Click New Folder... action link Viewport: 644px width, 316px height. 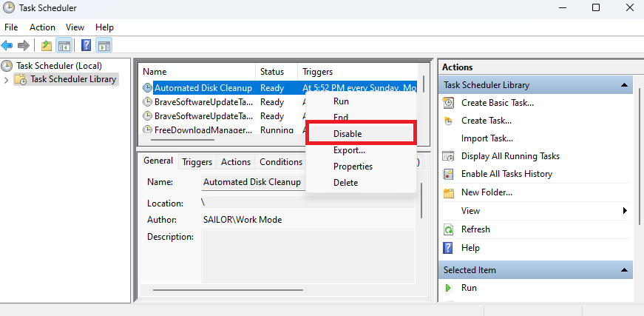pyautogui.click(x=487, y=192)
